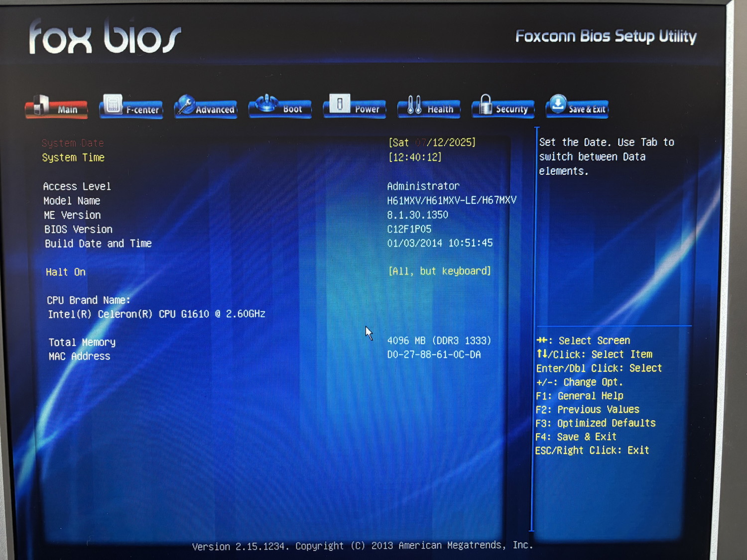
Task: Click the Advanced wrench icon
Action: (x=186, y=104)
